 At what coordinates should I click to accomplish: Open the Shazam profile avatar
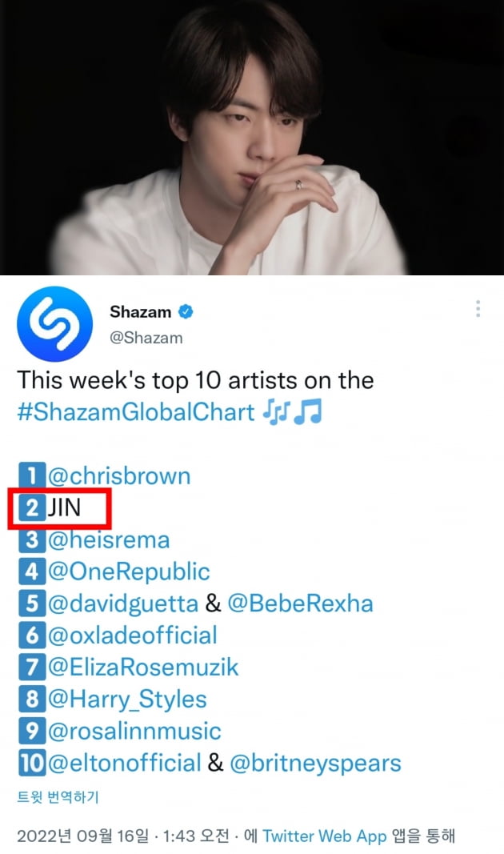(54, 324)
